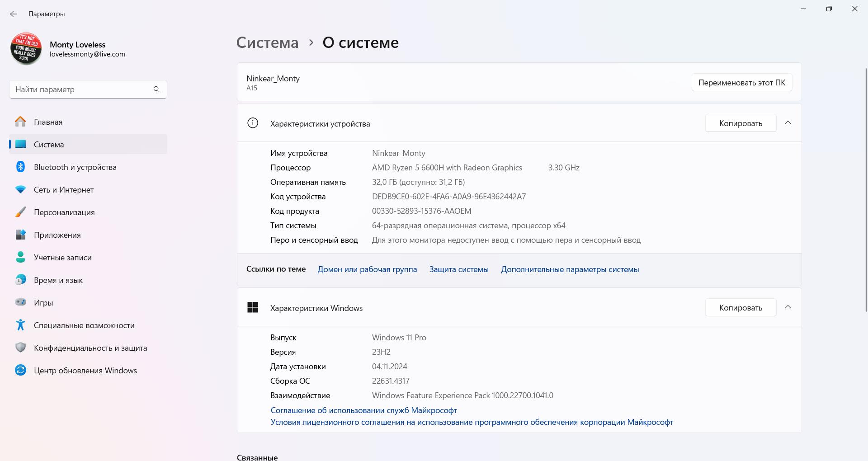Click the pen and touch input value text
Viewport: 868px width, 461px height.
(x=506, y=240)
